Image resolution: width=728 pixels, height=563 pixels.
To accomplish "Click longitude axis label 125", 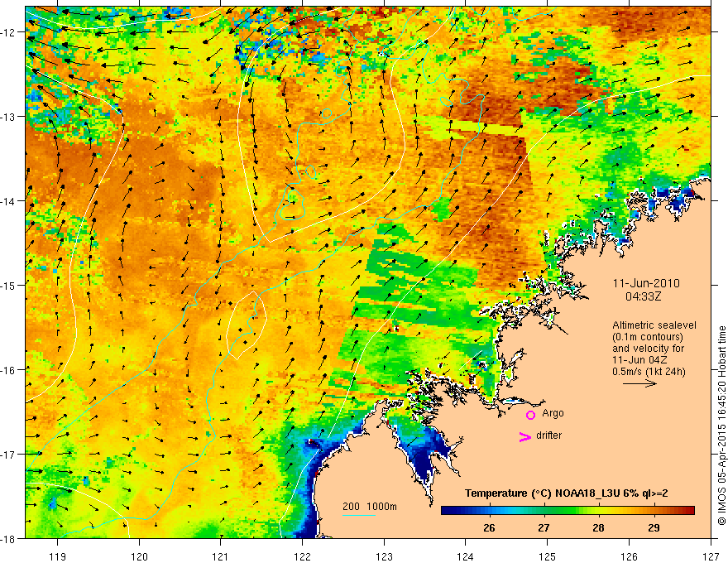I will 548,556.
